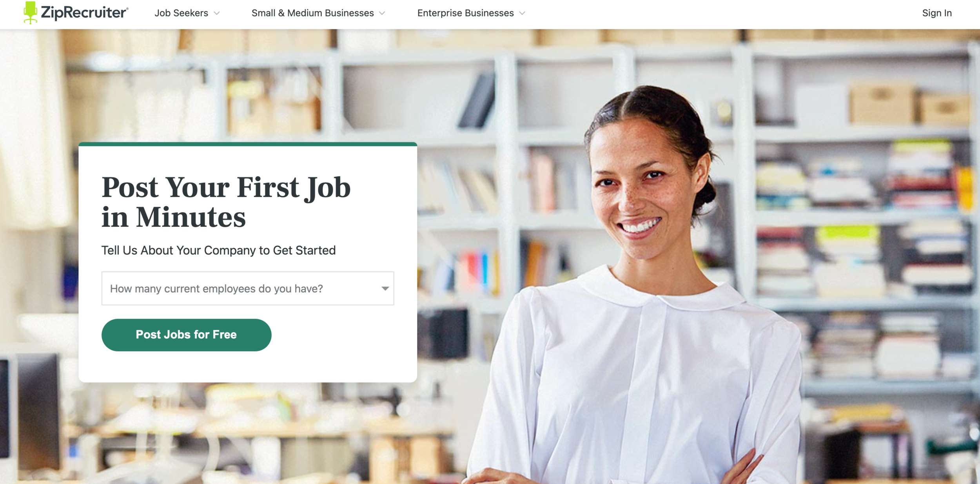The width and height of the screenshot is (980, 484).
Task: Open the Job Seekers menu
Action: point(181,13)
